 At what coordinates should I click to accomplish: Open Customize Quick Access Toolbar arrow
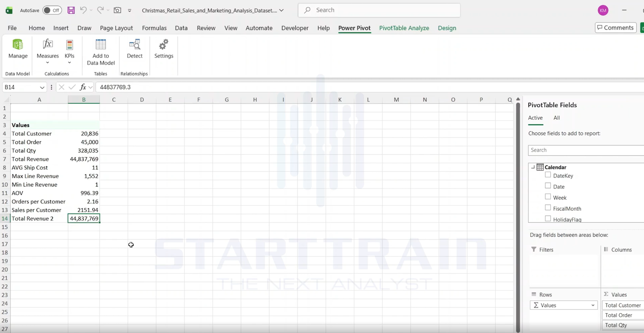(x=130, y=10)
